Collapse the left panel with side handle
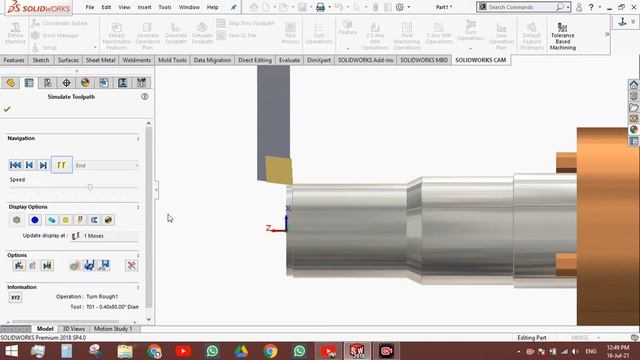Image resolution: width=640 pixels, height=360 pixels. [156, 190]
